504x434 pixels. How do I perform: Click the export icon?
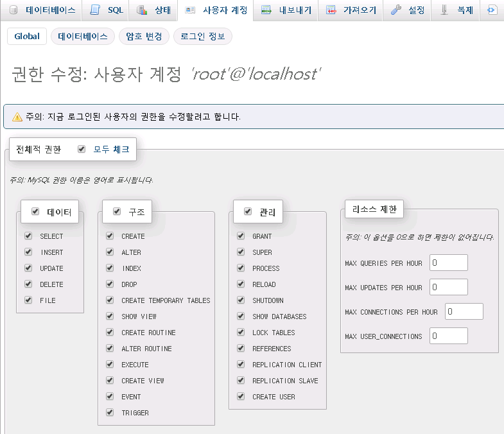pyautogui.click(x=266, y=10)
